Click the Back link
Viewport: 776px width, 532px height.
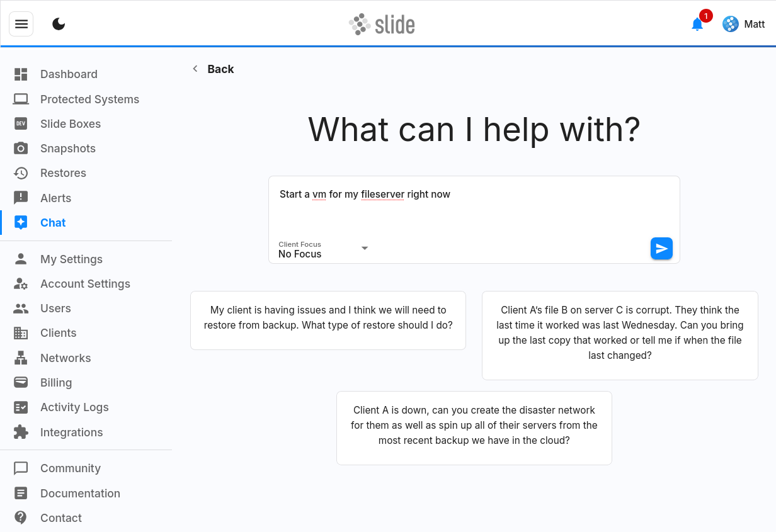[214, 69]
